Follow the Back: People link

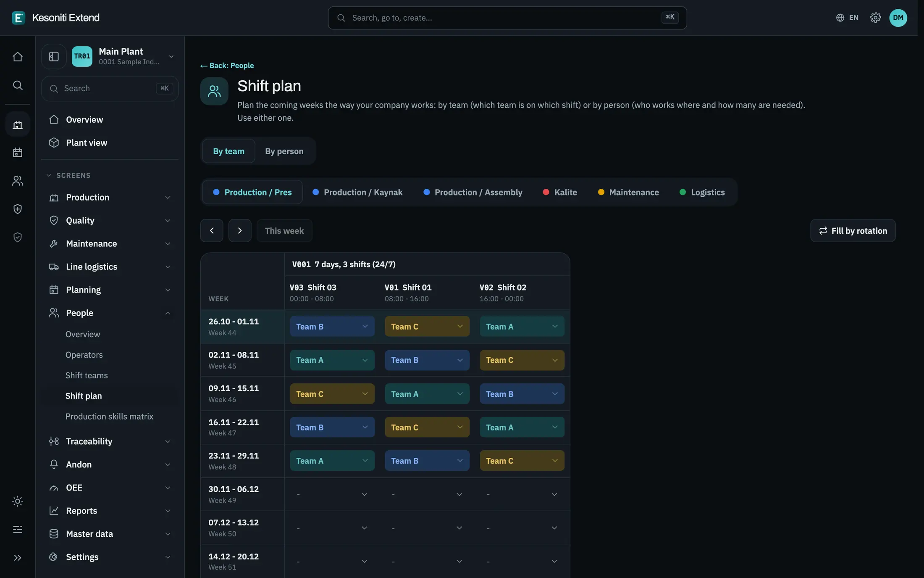point(227,66)
